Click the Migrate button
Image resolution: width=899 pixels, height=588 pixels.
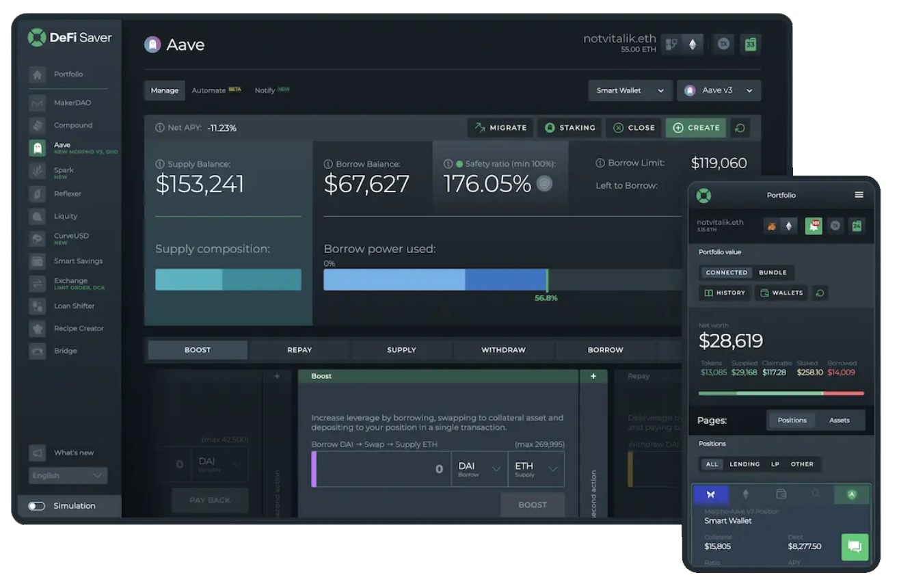click(x=501, y=128)
